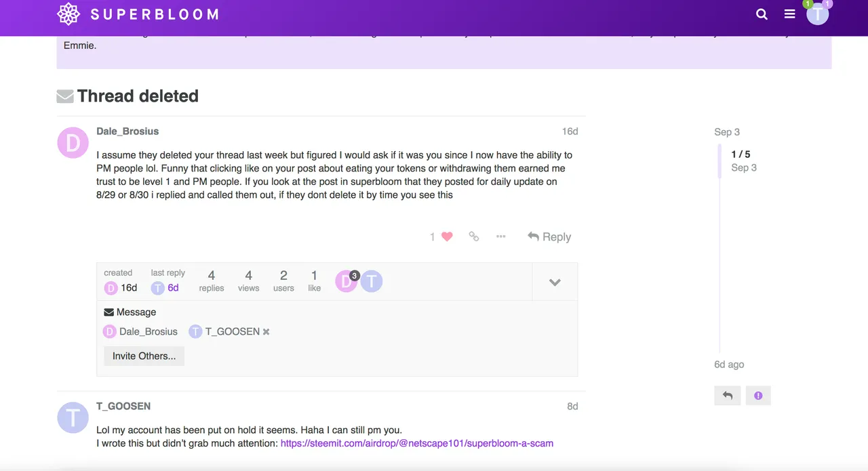Click the Message envelope label
The height and width of the screenshot is (471, 868).
point(130,312)
